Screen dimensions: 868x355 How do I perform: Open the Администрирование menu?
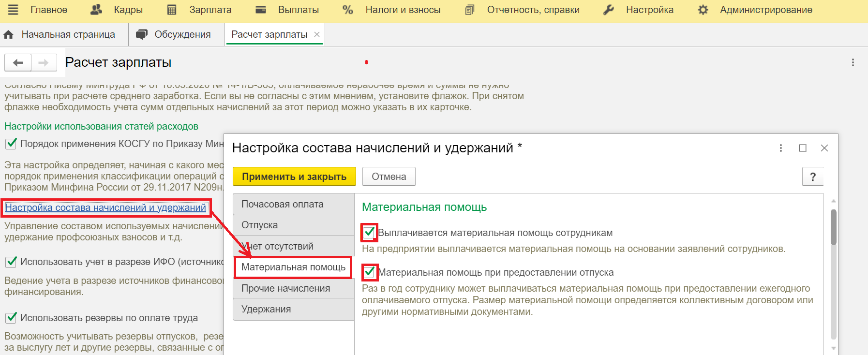[766, 10]
